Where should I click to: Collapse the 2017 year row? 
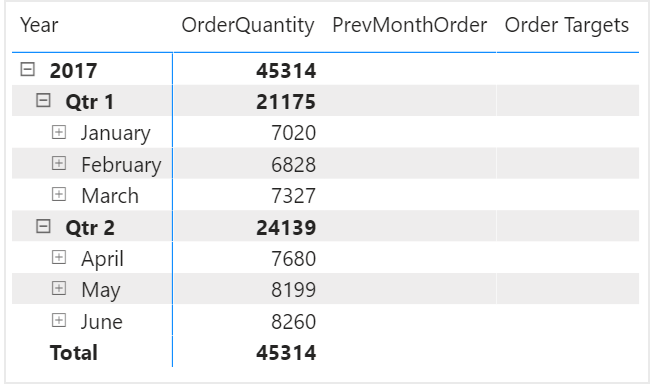(28, 69)
